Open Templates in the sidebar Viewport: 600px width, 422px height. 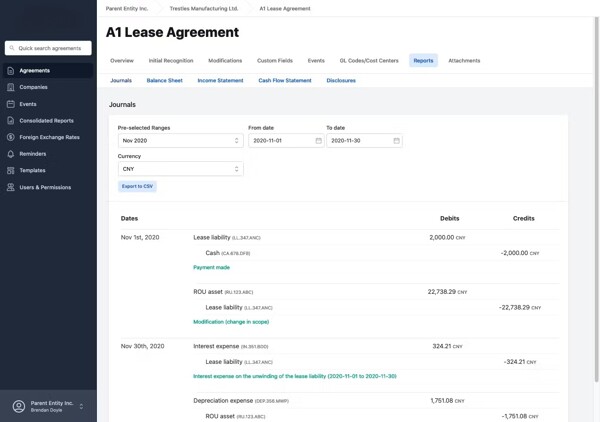48,170
